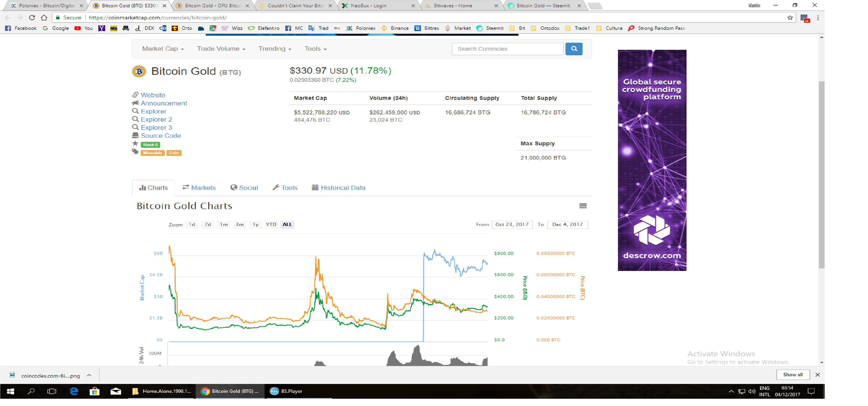Image resolution: width=868 pixels, height=406 pixels.
Task: Expand the Market Cap dropdown
Action: click(x=163, y=49)
